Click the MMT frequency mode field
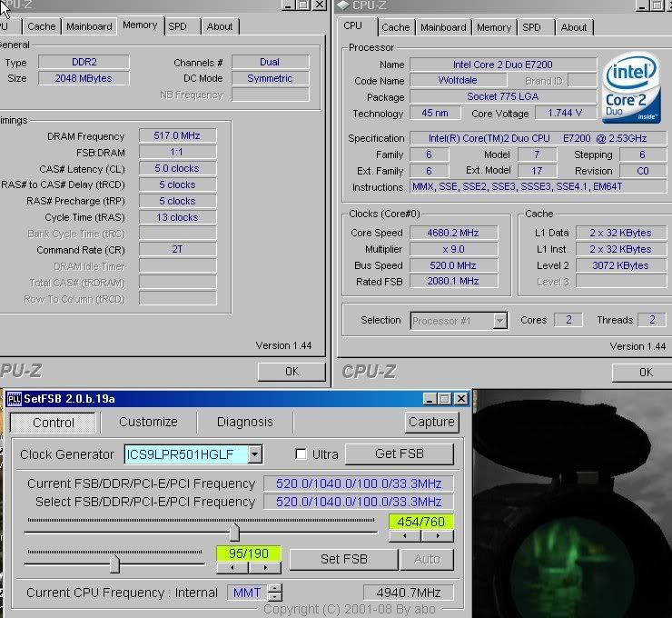 click(x=247, y=593)
